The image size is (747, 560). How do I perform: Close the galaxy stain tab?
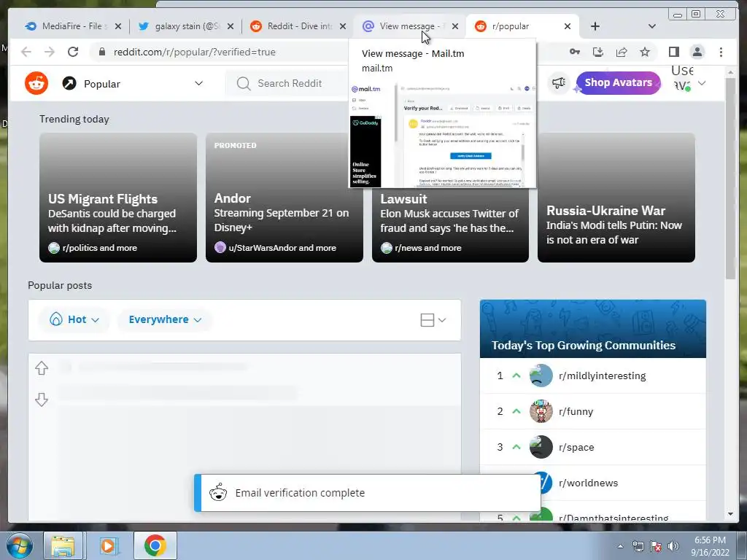pos(231,26)
